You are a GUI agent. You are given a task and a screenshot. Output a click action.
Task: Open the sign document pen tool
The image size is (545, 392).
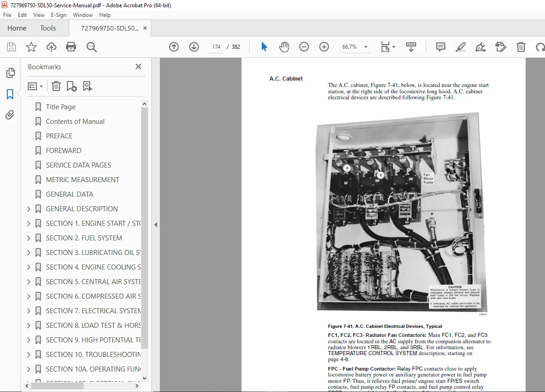481,47
